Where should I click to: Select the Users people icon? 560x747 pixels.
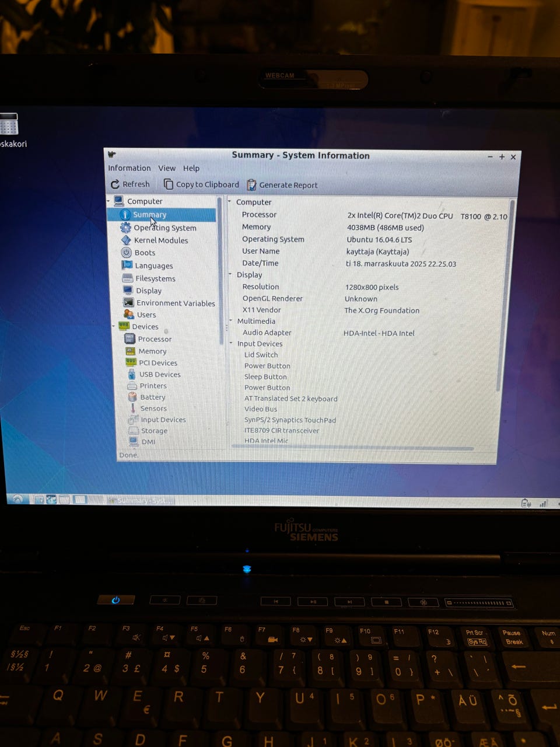pos(129,314)
